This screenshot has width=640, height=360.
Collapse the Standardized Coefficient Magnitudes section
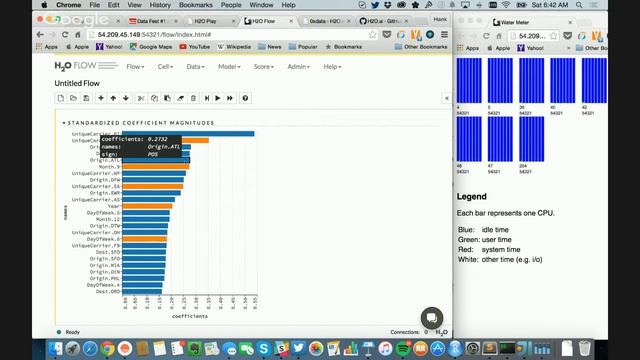coord(138,122)
